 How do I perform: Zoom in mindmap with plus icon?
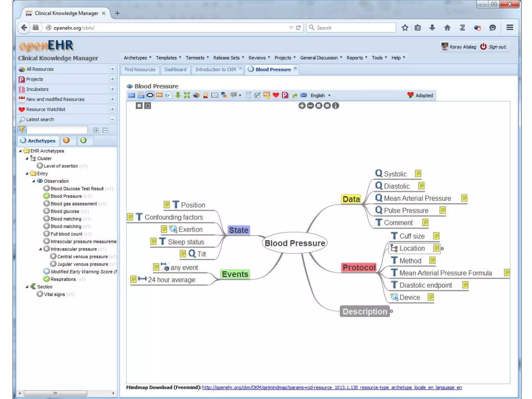point(302,106)
